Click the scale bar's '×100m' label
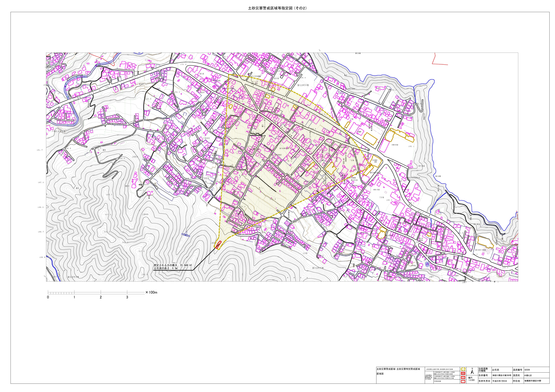Image resolution: width=555 pixels, height=392 pixels. (x=151, y=292)
